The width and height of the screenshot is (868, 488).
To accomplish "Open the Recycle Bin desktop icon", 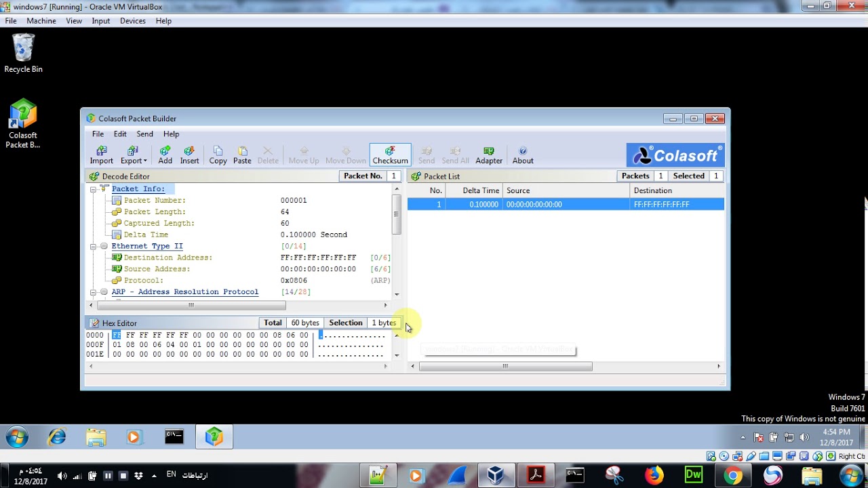I will click(23, 54).
